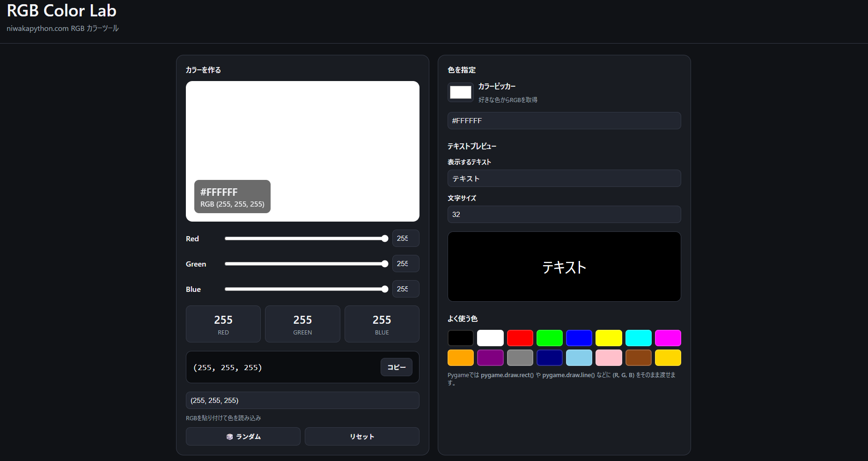Focus the Red value number field
868x461 pixels.
point(406,238)
